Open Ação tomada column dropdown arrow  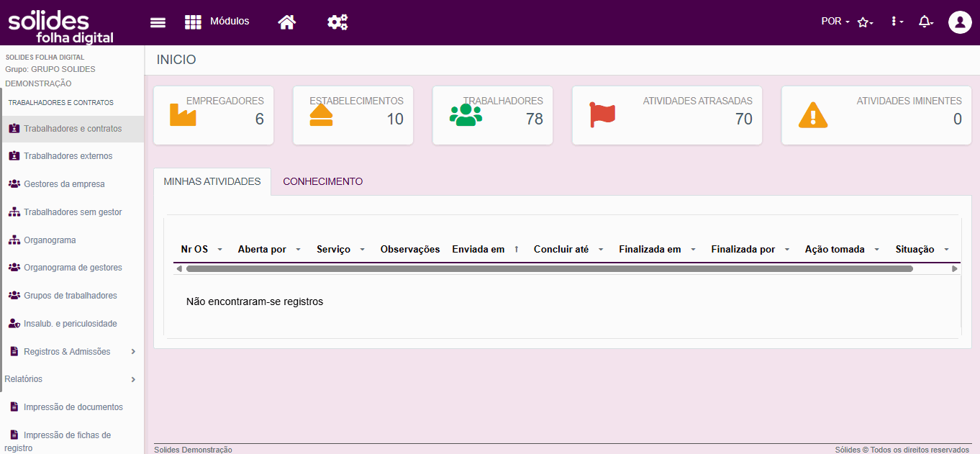(876, 250)
